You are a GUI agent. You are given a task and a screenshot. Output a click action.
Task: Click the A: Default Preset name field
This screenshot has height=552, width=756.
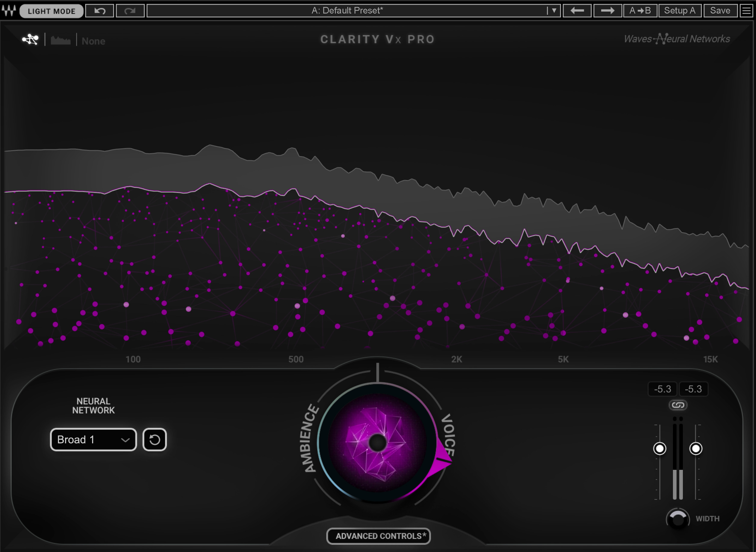pyautogui.click(x=347, y=11)
